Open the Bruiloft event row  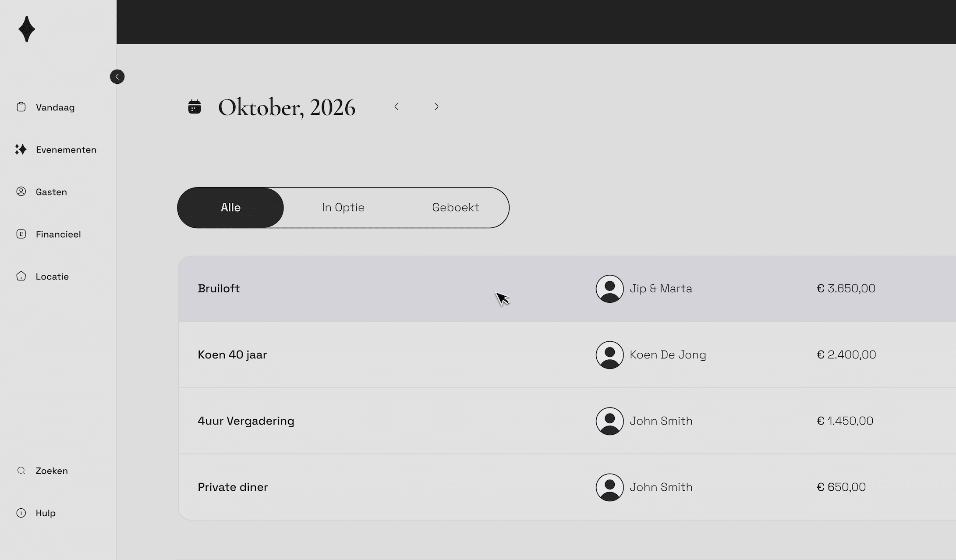pyautogui.click(x=219, y=288)
